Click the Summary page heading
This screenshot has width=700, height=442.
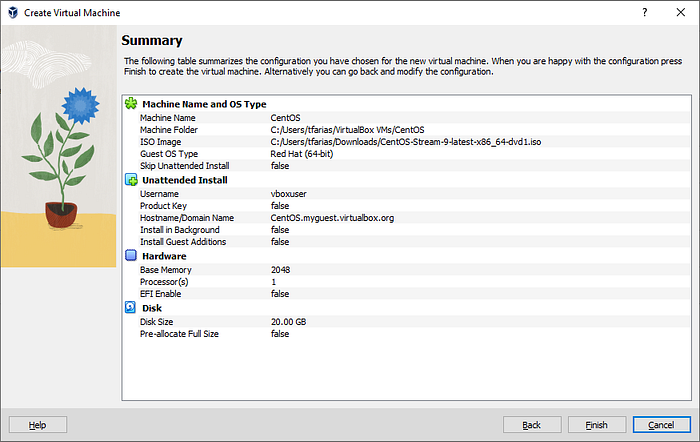coord(152,41)
